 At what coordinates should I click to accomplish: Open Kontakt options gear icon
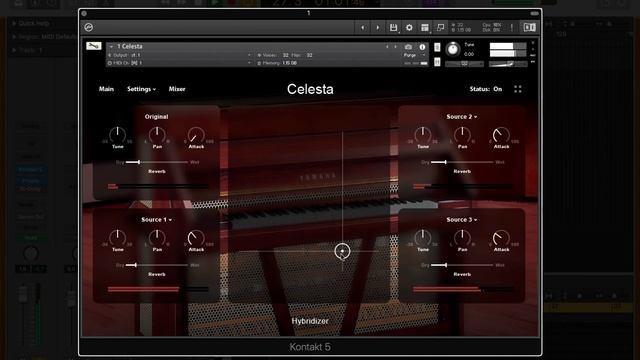pyautogui.click(x=409, y=27)
